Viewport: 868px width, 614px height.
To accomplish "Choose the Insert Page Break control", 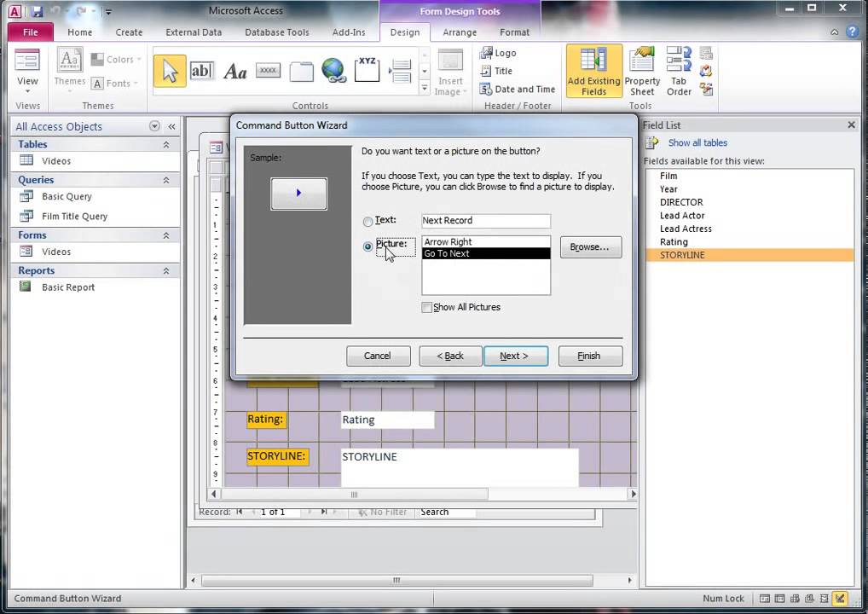I will [x=400, y=72].
